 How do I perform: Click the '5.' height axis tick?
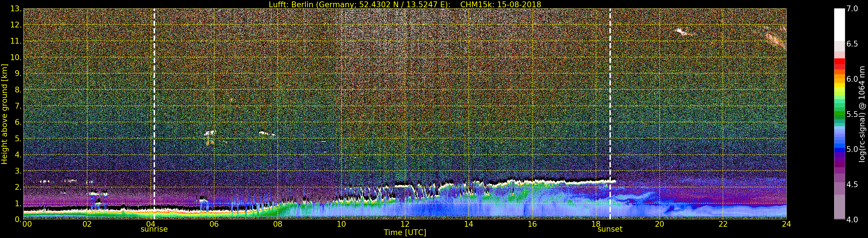[x=18, y=138]
